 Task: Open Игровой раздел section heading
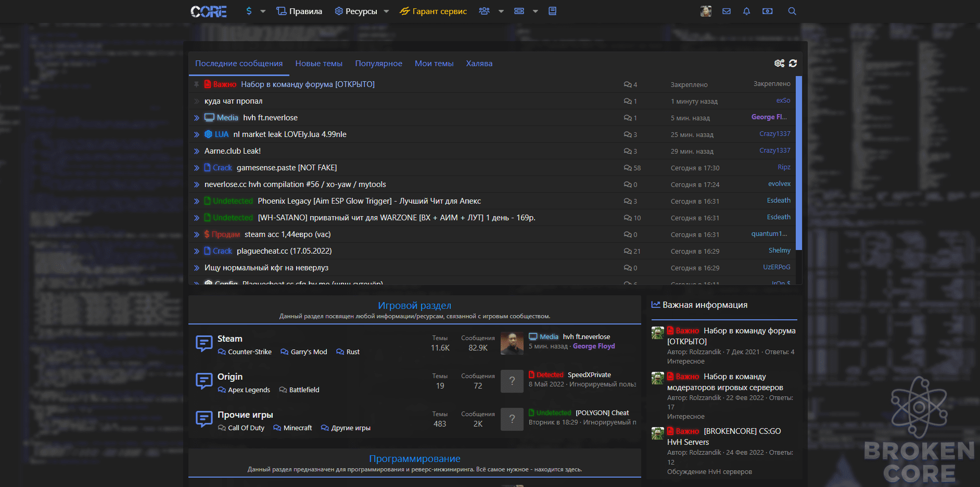[x=414, y=306]
